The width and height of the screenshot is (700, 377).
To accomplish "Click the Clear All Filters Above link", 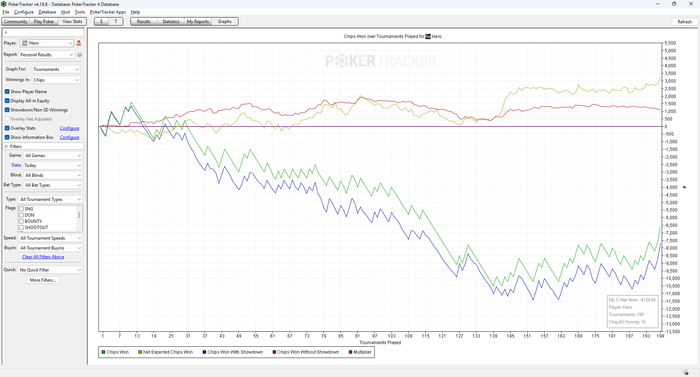I will [43, 257].
